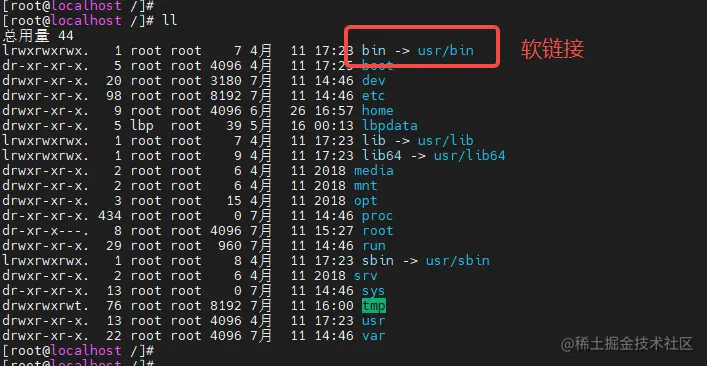Click the opt directory name

[366, 201]
